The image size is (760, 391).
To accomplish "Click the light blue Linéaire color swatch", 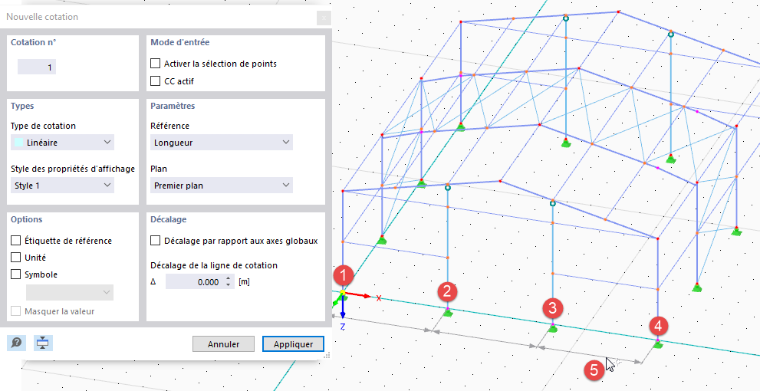I will pos(19,142).
